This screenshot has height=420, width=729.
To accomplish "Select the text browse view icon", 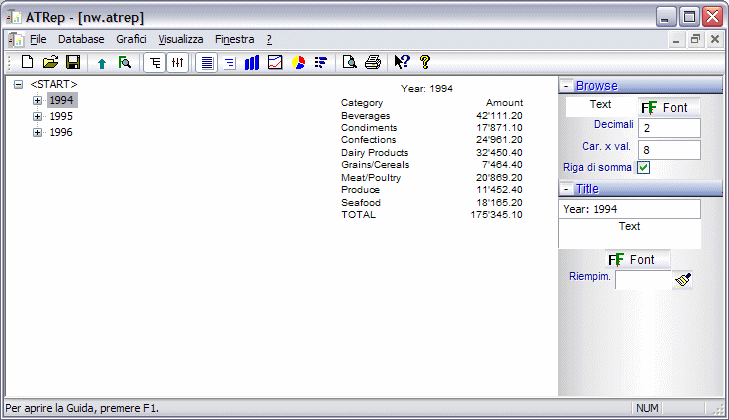I will (x=206, y=62).
